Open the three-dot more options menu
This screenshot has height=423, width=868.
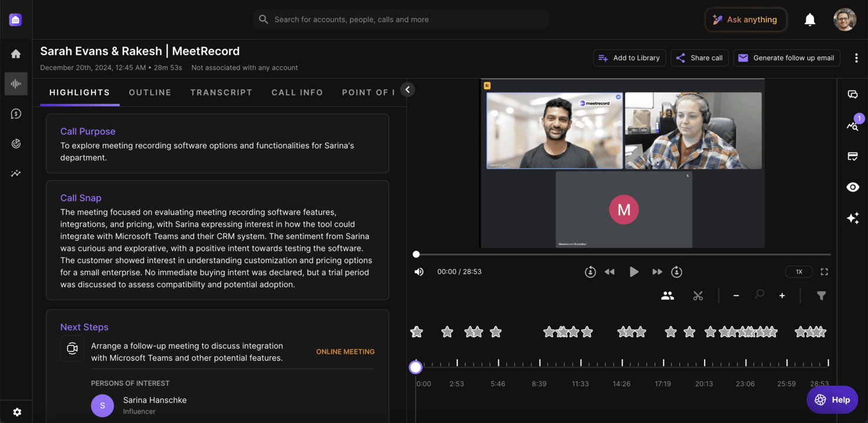(856, 58)
